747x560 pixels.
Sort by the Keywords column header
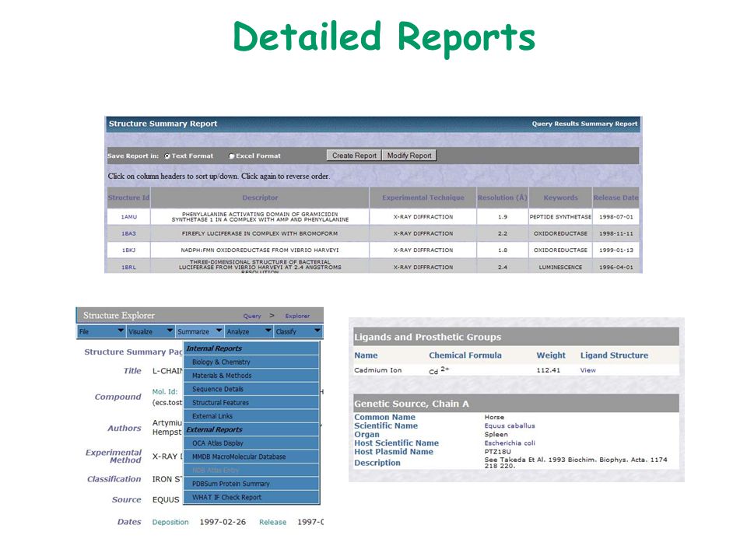coord(560,198)
